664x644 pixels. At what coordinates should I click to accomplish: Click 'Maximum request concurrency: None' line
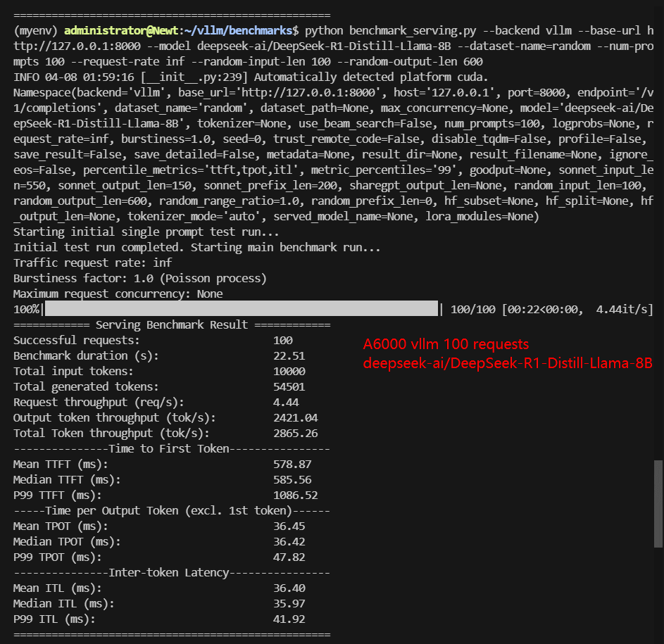[x=118, y=293]
